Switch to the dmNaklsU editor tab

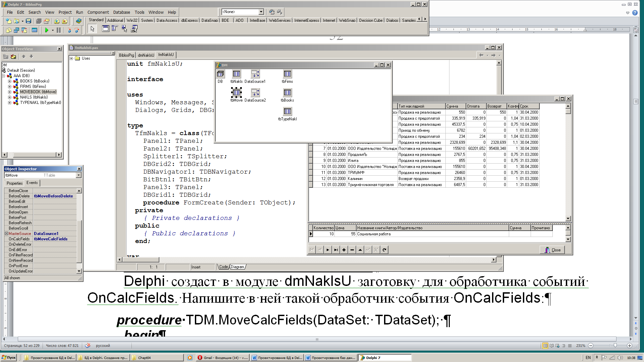[146, 55]
